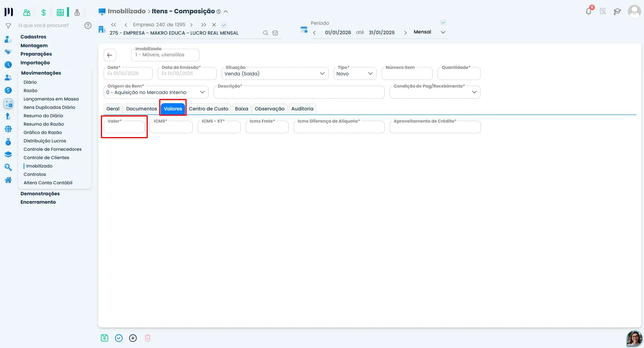This screenshot has width=644, height=348.
Task: Click the Valor input field
Action: [124, 127]
